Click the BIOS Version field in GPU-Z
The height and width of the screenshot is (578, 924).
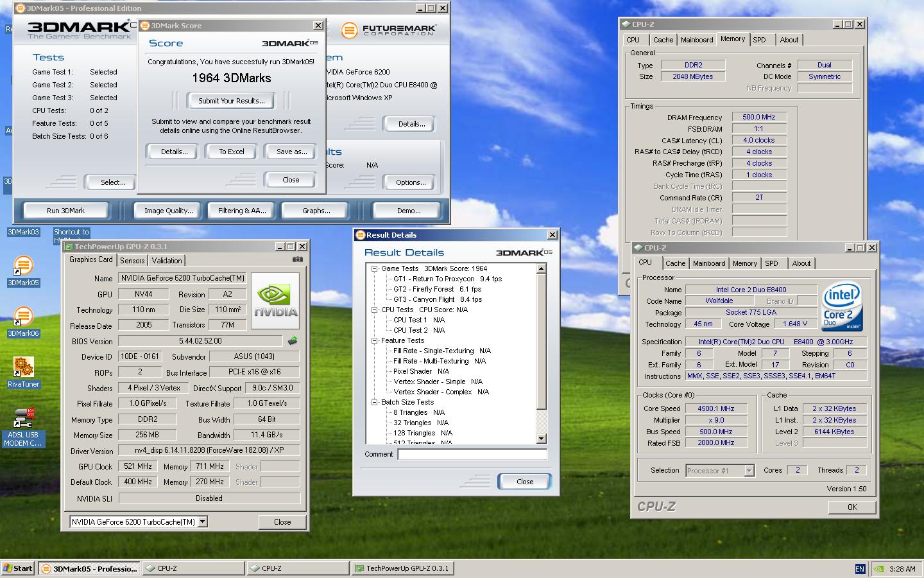tap(200, 341)
